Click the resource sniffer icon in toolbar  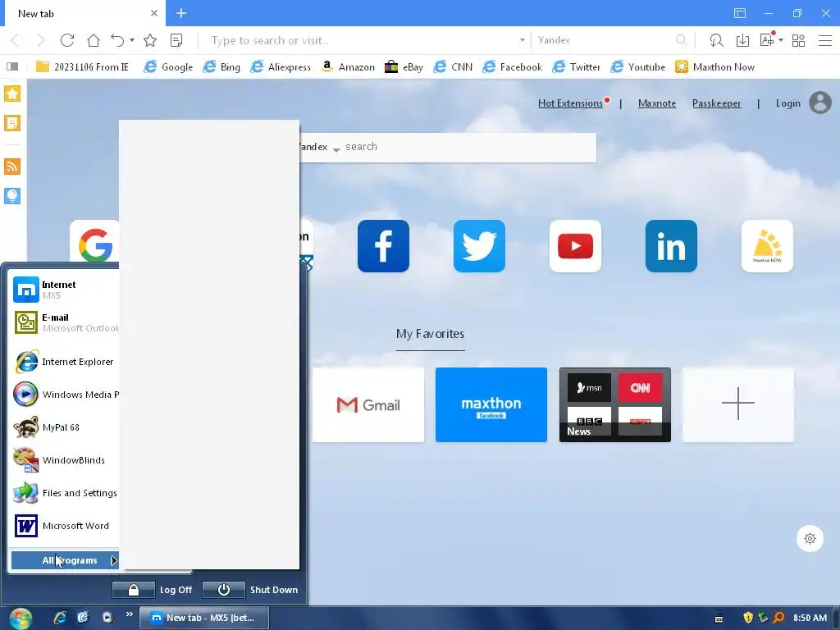pyautogui.click(x=716, y=40)
